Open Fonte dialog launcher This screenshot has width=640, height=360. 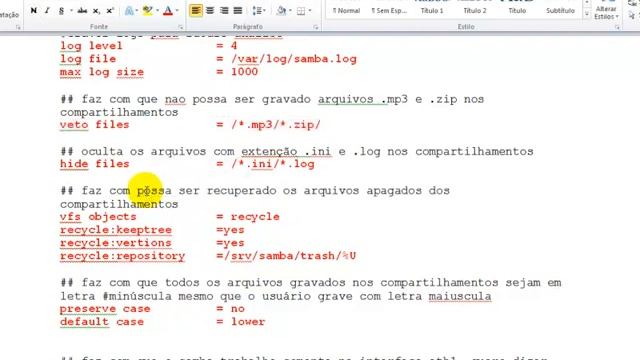(180, 27)
